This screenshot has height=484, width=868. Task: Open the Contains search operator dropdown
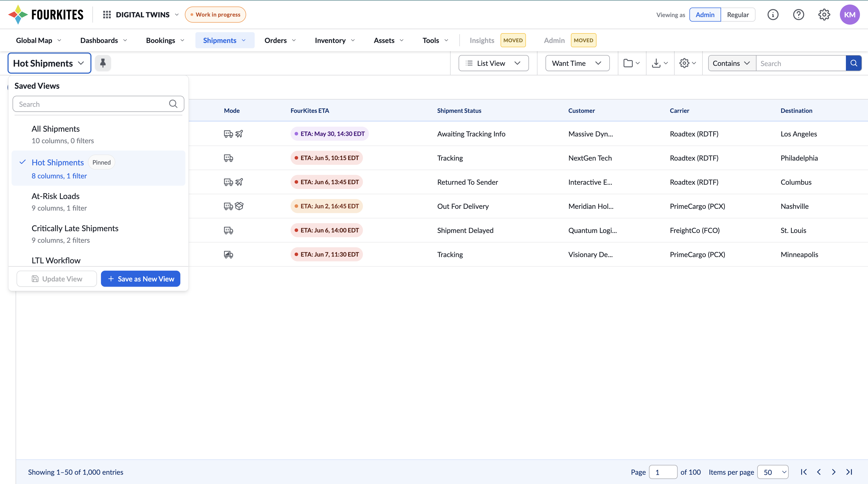(x=732, y=63)
